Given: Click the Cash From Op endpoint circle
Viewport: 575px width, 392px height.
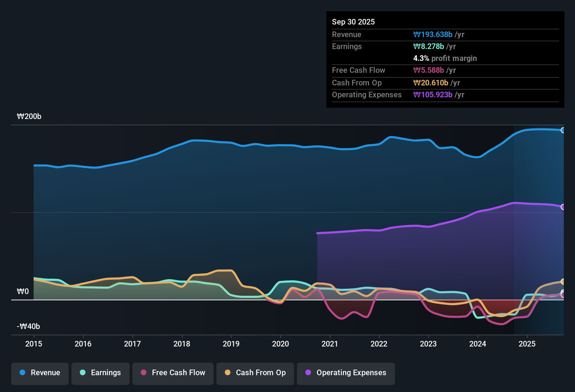Looking at the screenshot, I should pyautogui.click(x=563, y=281).
